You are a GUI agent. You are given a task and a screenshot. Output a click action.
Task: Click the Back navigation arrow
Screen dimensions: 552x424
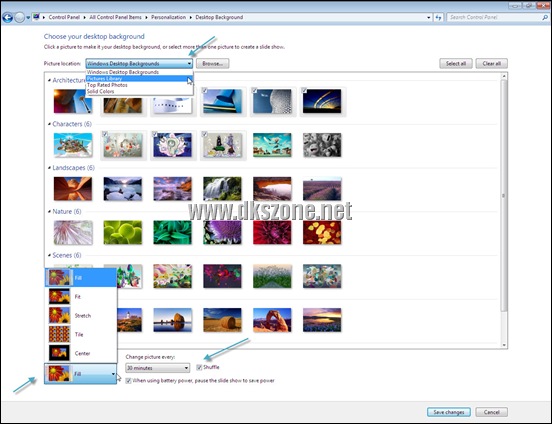coord(8,17)
